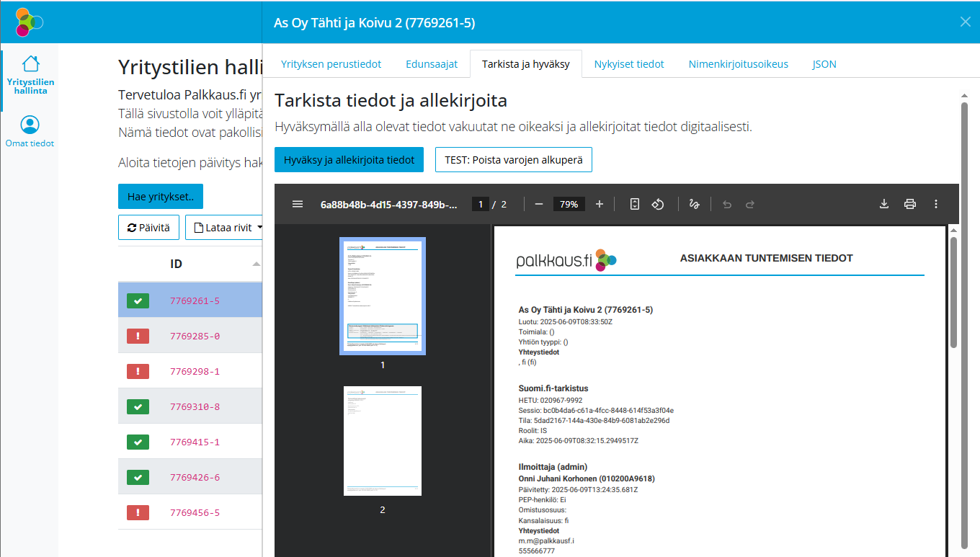The image size is (980, 557).
Task: Print the PDF document
Action: point(910,204)
